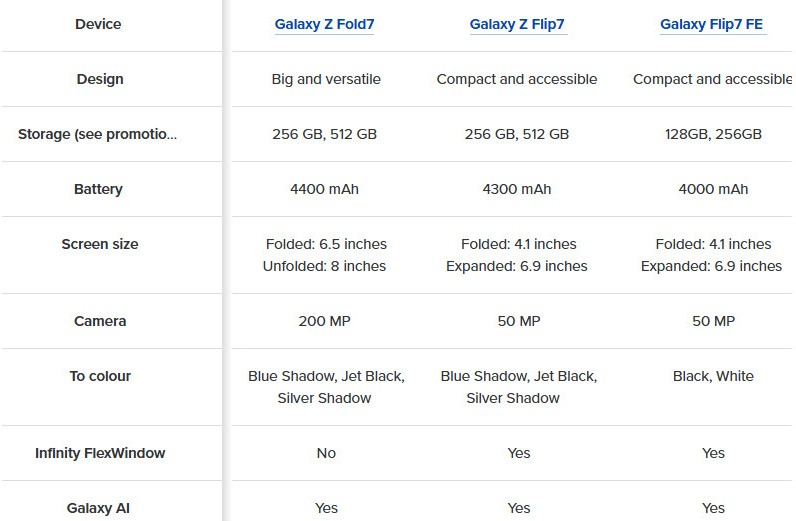This screenshot has width=796, height=521.
Task: Click the 200 MP camera value
Action: pyautogui.click(x=326, y=321)
